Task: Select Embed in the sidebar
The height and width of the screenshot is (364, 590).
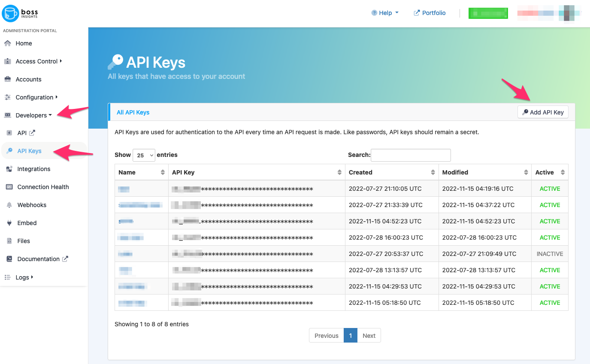Action: [x=27, y=223]
